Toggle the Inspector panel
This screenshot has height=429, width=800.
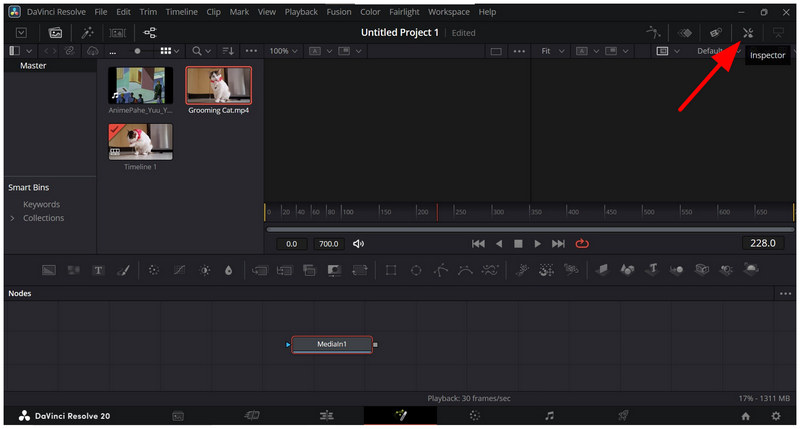point(748,33)
